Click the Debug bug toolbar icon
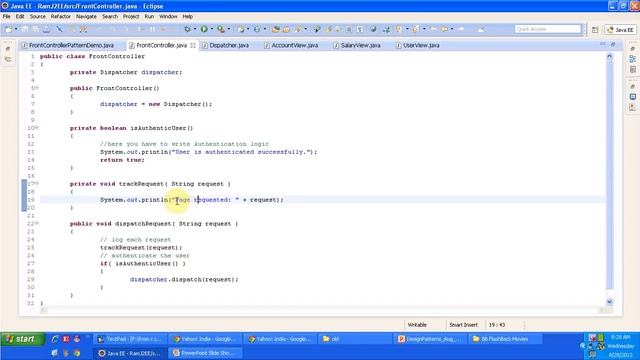 point(187,29)
